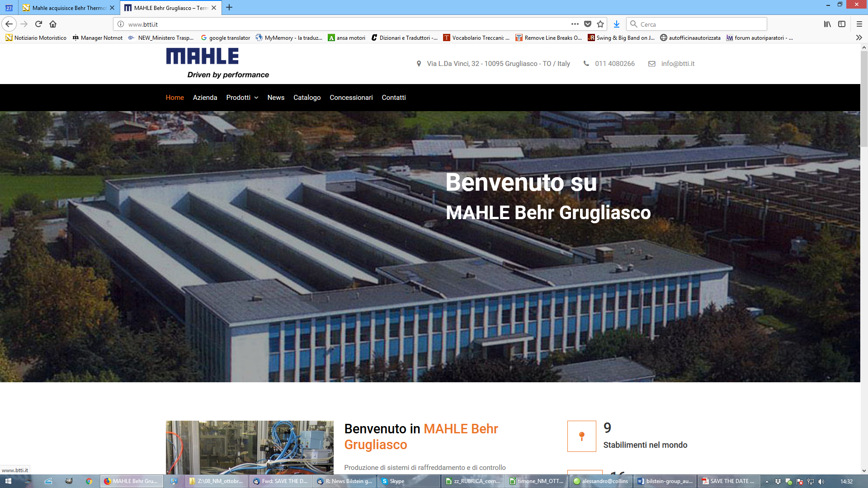Open the Azienda menu item
868x488 pixels.
[x=205, y=98]
